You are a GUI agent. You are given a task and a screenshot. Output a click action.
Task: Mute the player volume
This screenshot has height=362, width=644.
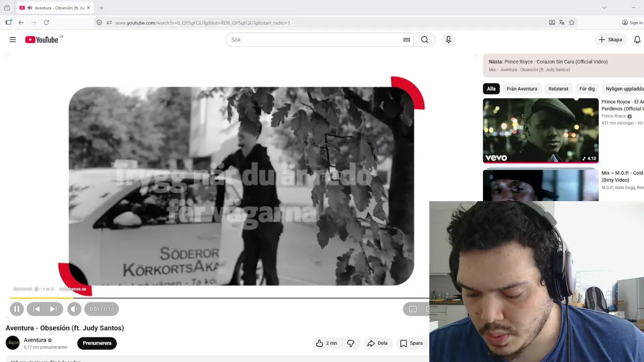[x=73, y=309]
